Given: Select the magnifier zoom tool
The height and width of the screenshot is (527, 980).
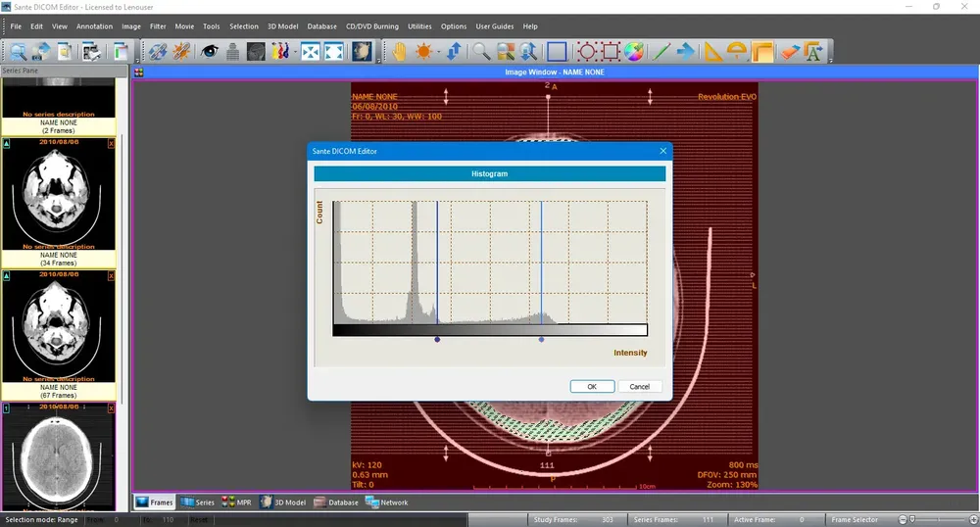Looking at the screenshot, I should (x=481, y=52).
